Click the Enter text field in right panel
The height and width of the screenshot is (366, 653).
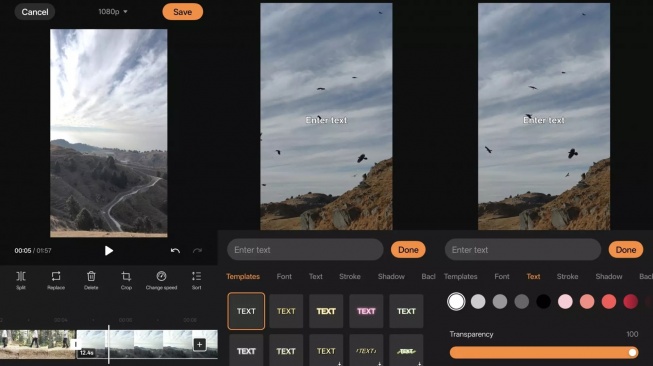coord(523,250)
